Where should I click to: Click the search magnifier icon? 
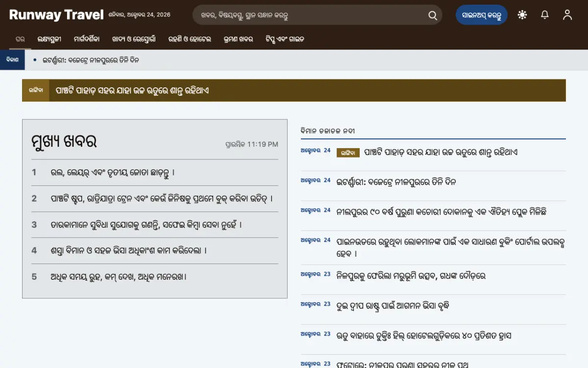[433, 15]
